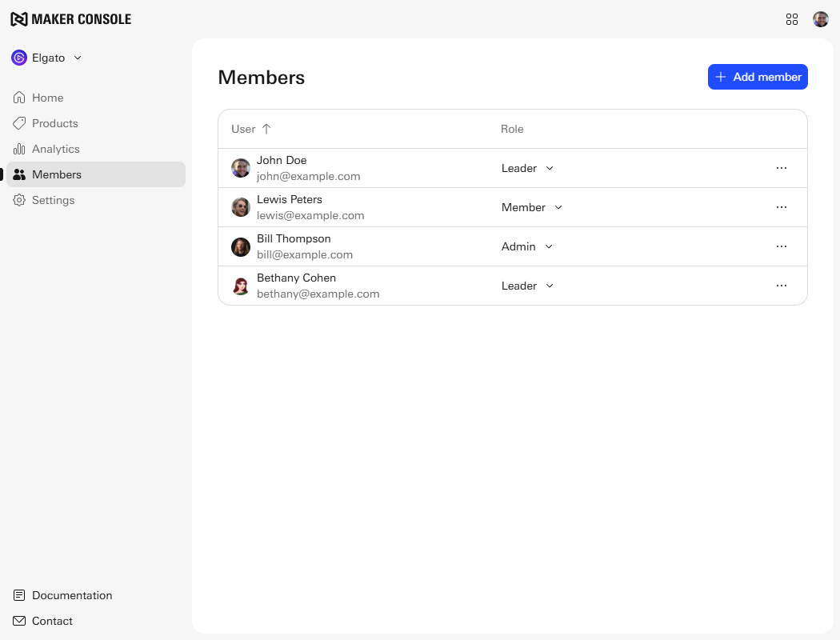Viewport: 840px width, 640px height.
Task: Open the user profile avatar menu
Action: [821, 19]
